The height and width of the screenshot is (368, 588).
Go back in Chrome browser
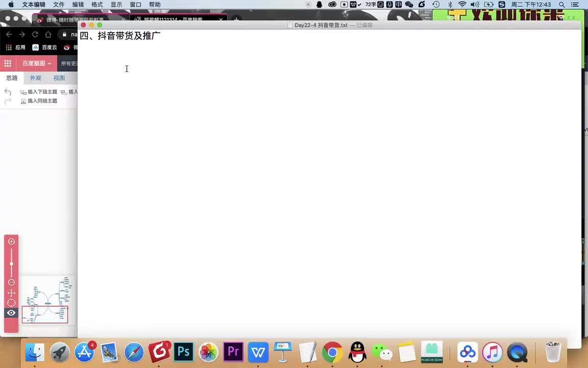[x=9, y=35]
